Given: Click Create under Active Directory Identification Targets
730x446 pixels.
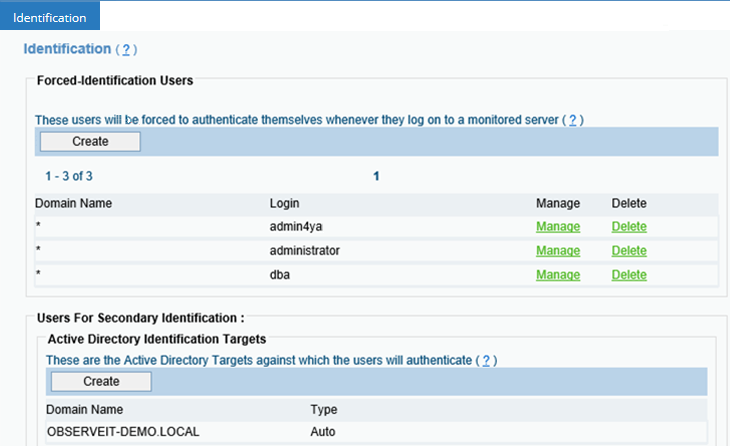Looking at the screenshot, I should pos(101,382).
